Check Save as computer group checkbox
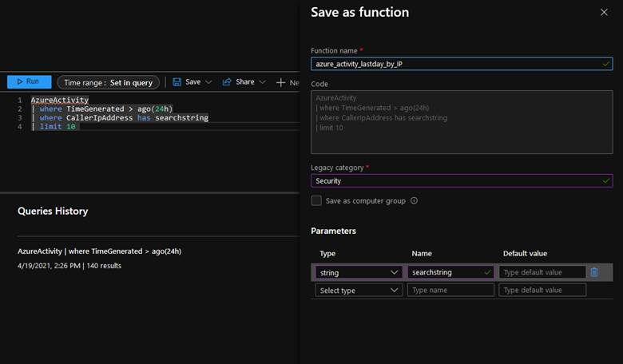 pos(316,200)
